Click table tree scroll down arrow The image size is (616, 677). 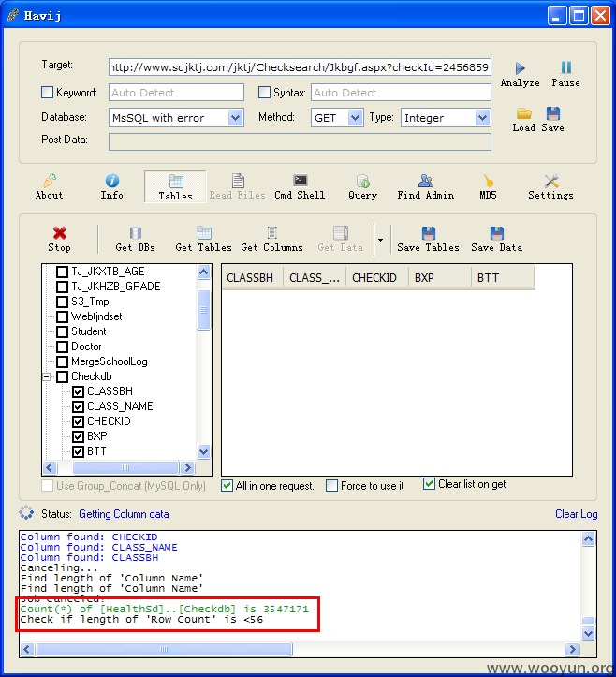pyautogui.click(x=203, y=451)
